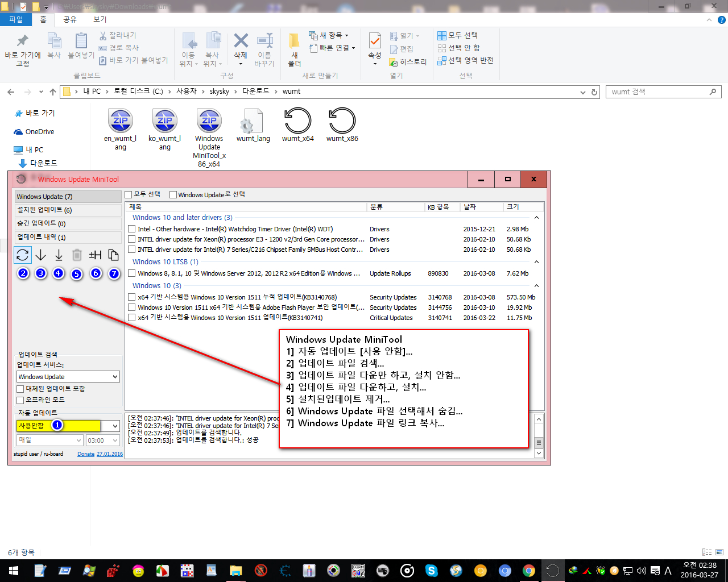Collapse the Windows 10 and later drivers group
Screen dimensions: 728x582
[536, 218]
